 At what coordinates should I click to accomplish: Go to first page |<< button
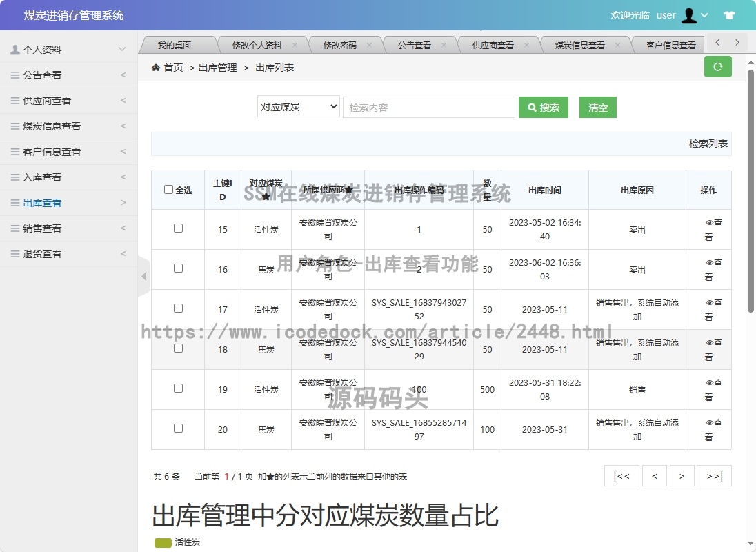coord(621,476)
